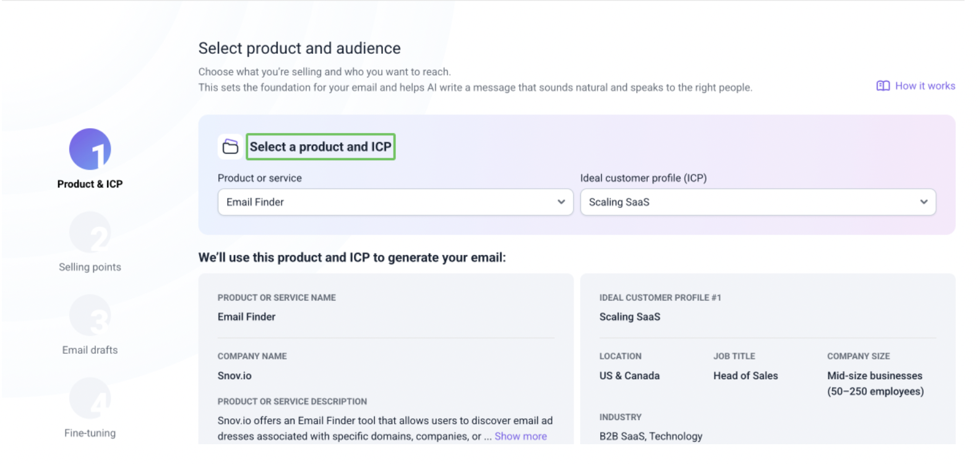Click the step 4 Fine-tuning circle icon
Screen dimensions: 980x464
tap(90, 398)
